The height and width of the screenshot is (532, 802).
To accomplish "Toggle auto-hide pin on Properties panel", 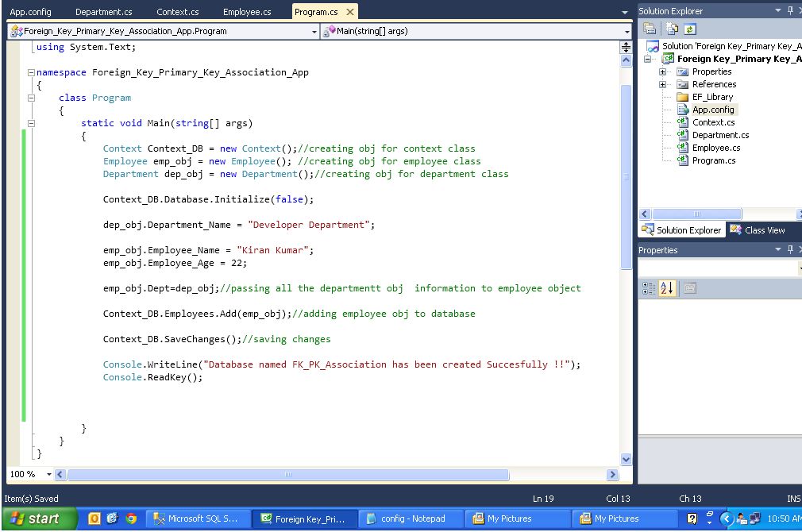I will (790, 249).
